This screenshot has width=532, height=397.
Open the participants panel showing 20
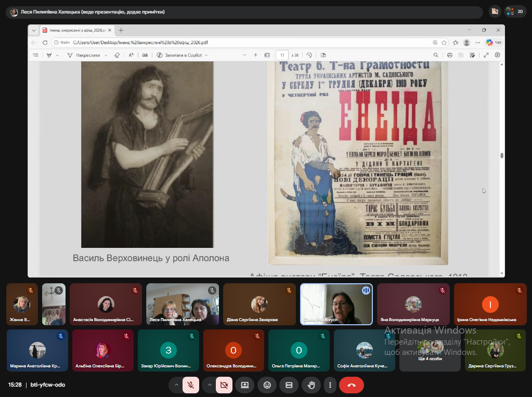(x=515, y=12)
